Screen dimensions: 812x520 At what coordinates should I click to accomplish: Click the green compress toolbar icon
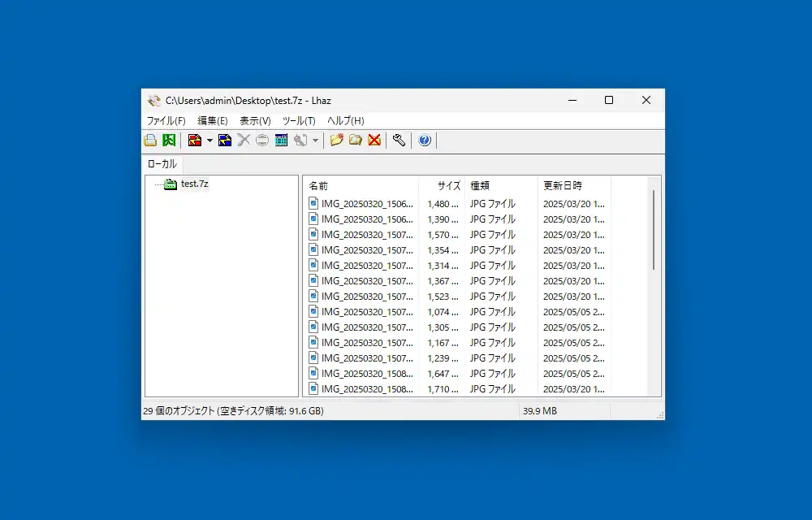(x=169, y=141)
